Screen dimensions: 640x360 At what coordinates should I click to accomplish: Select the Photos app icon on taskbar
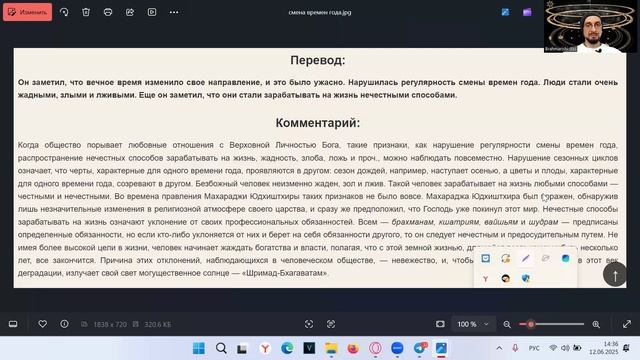pos(441,348)
